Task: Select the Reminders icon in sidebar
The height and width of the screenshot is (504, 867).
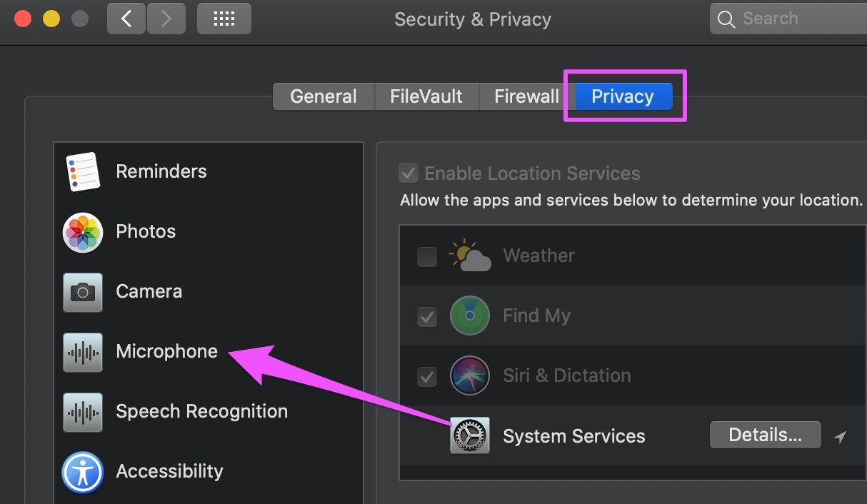Action: point(83,171)
